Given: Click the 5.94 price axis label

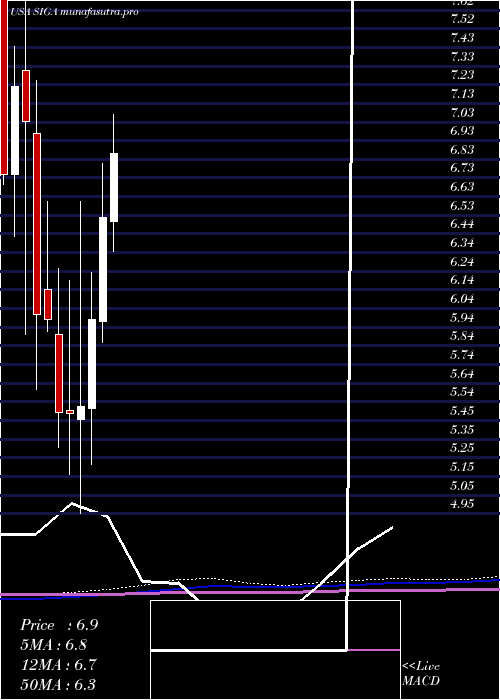Looking at the screenshot, I should pos(462,317).
